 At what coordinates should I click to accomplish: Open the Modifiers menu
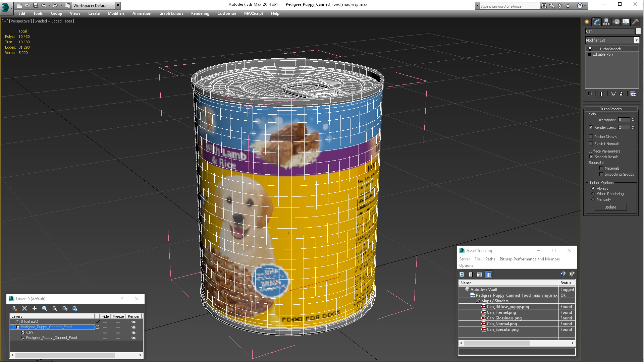pyautogui.click(x=116, y=13)
